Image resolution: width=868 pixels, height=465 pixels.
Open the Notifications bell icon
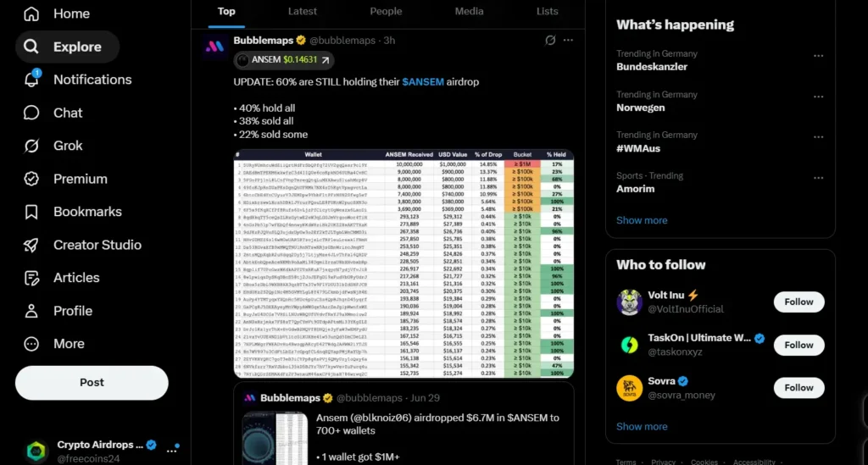[31, 79]
